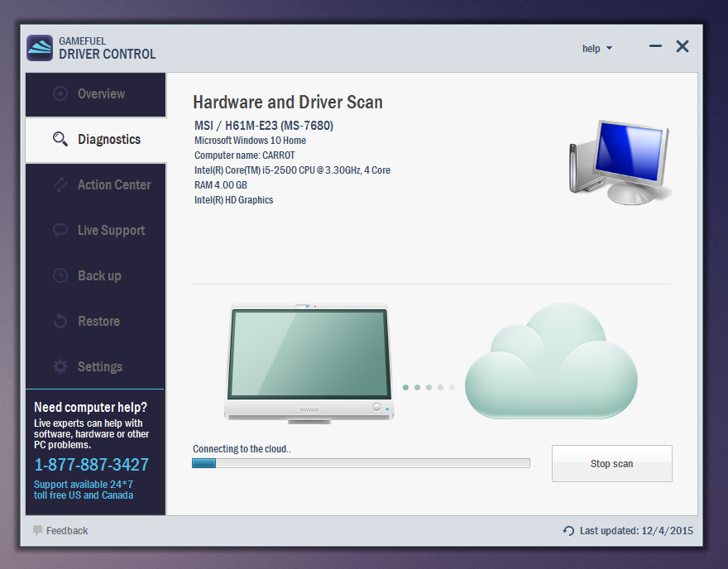Click the Settings gear icon
This screenshot has width=728, height=569.
click(x=60, y=366)
